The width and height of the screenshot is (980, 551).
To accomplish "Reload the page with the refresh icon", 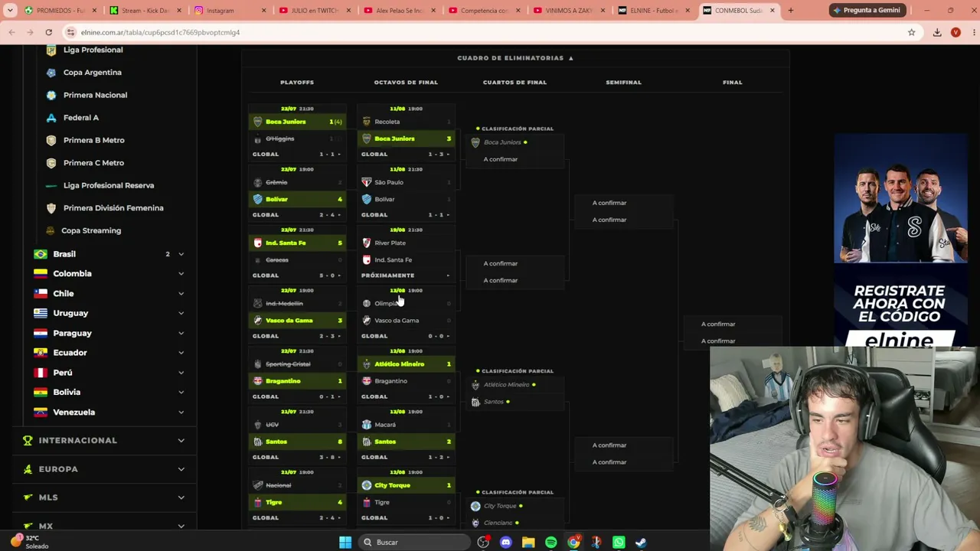I will [48, 32].
